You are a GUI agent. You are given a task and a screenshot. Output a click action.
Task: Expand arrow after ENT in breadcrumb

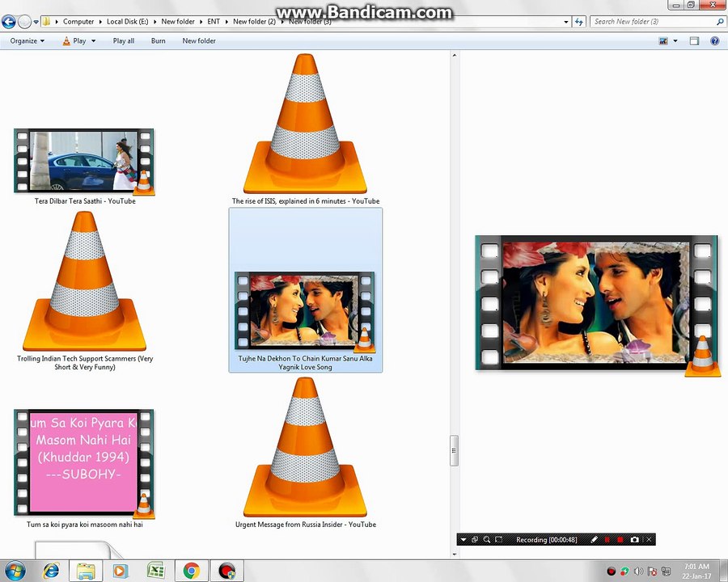pos(226,21)
